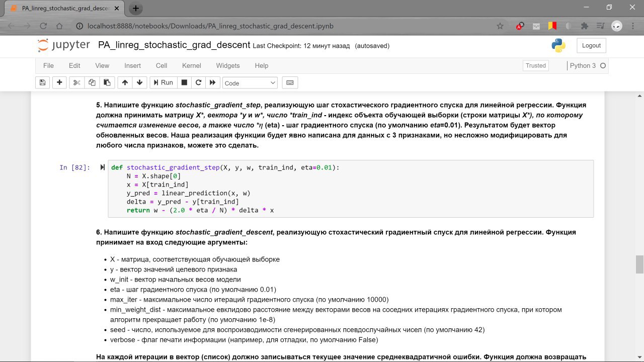Image resolution: width=644 pixels, height=362 pixels.
Task: Click the 'verbose' bullet list item
Action: (244, 340)
